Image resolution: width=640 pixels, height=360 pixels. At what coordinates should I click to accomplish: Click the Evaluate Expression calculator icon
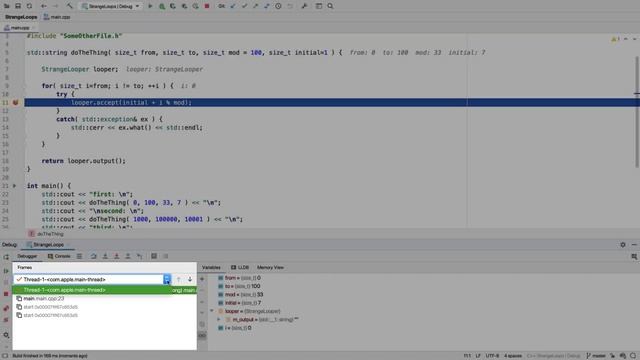[154, 256]
